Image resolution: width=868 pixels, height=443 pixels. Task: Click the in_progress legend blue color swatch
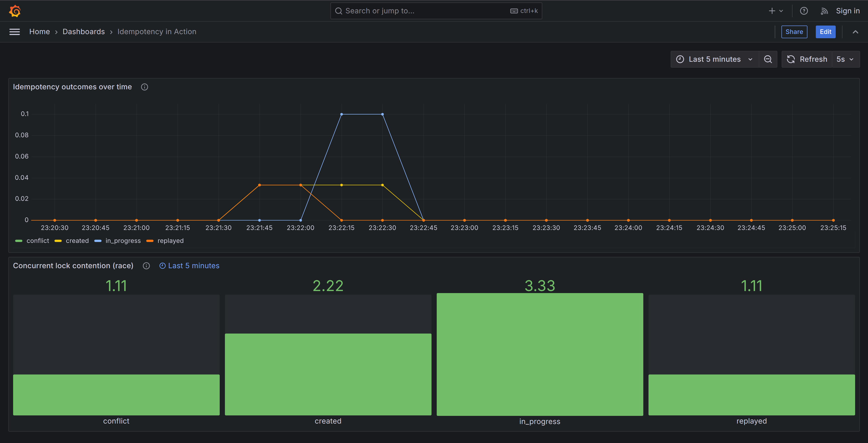[x=98, y=241]
